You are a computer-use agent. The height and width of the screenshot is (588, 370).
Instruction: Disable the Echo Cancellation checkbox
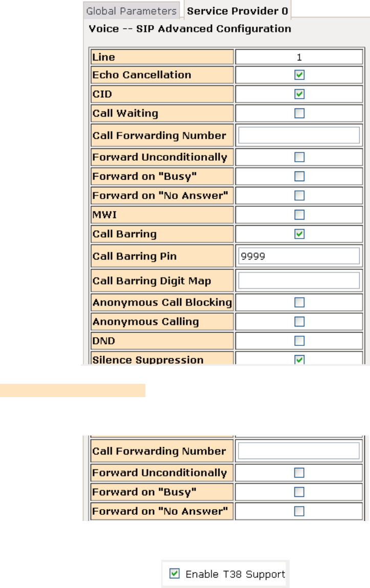300,75
